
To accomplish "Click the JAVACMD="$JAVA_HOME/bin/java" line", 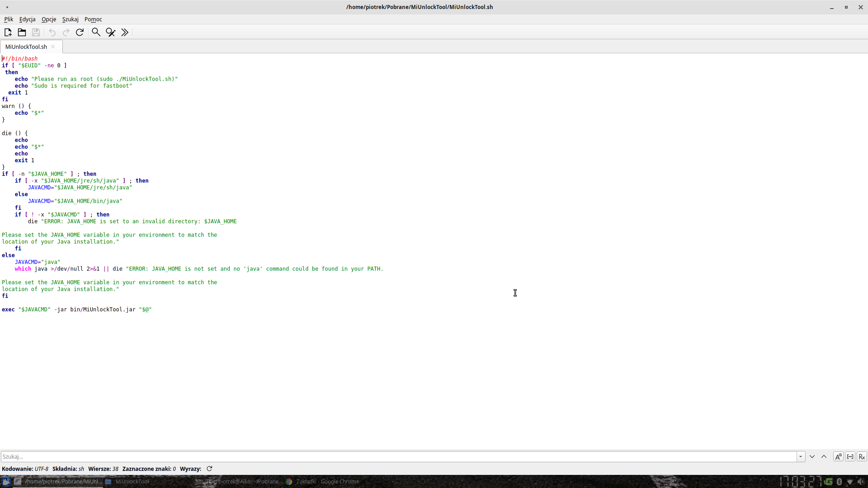I will click(x=75, y=201).
